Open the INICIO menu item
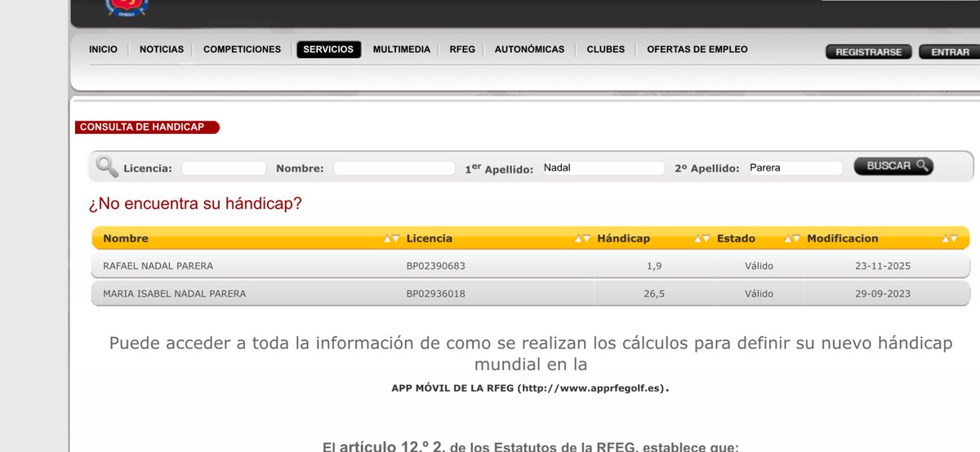The image size is (980, 452). pyautogui.click(x=103, y=50)
